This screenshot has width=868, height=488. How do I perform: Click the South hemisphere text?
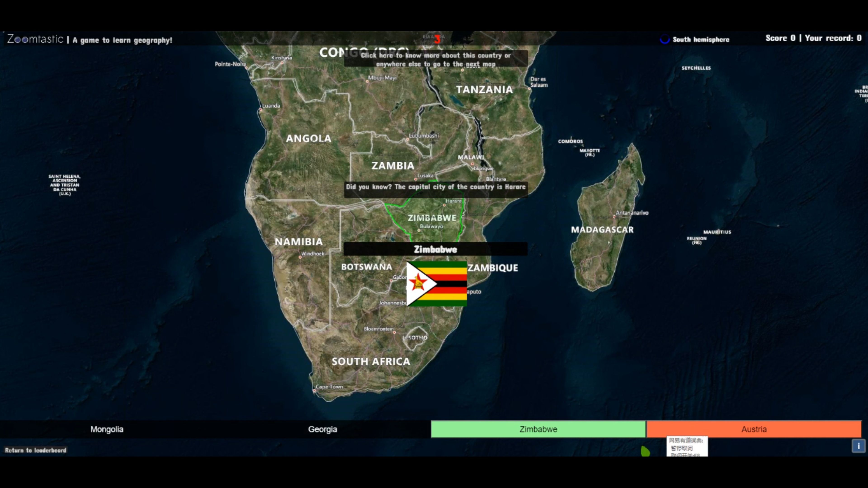701,39
